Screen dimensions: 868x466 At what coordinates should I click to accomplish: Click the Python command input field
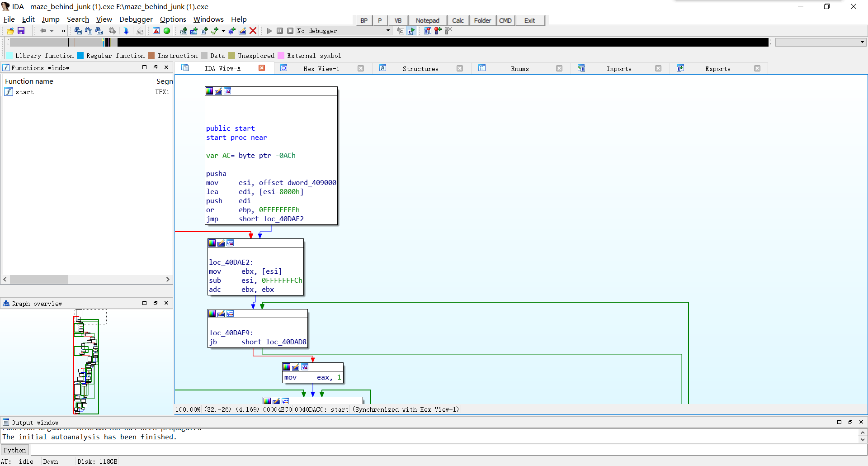448,450
